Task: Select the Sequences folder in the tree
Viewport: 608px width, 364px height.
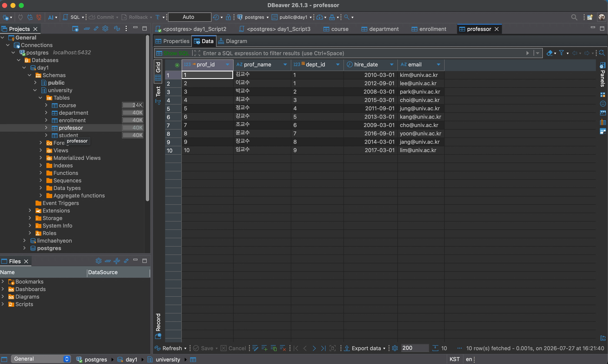Action: point(67,181)
